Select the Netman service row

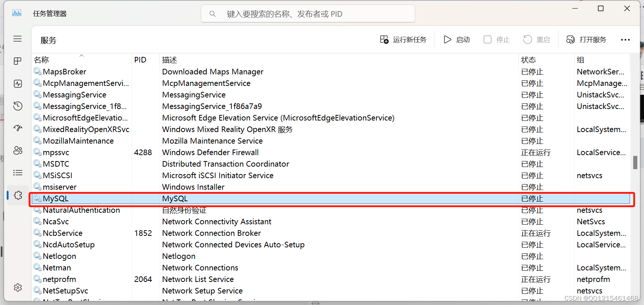(x=331, y=268)
